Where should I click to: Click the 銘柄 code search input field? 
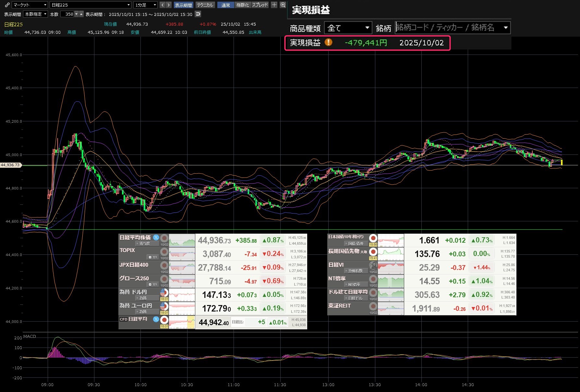click(x=448, y=28)
